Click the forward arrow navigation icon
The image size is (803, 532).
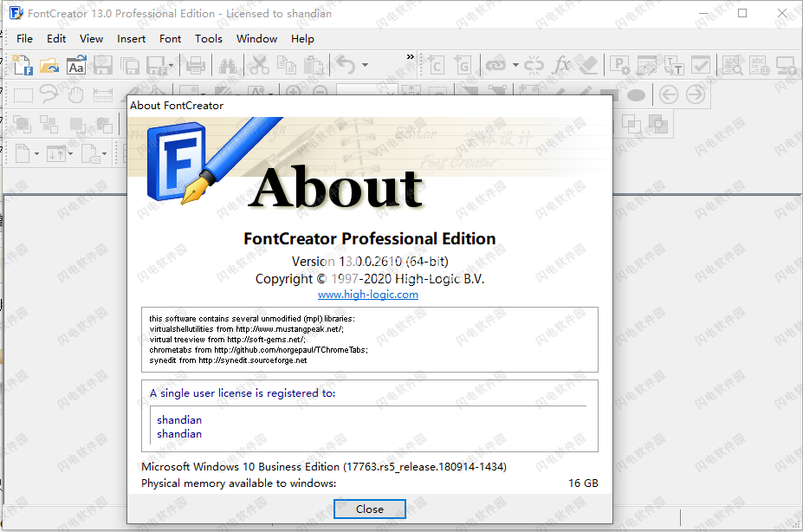click(696, 94)
